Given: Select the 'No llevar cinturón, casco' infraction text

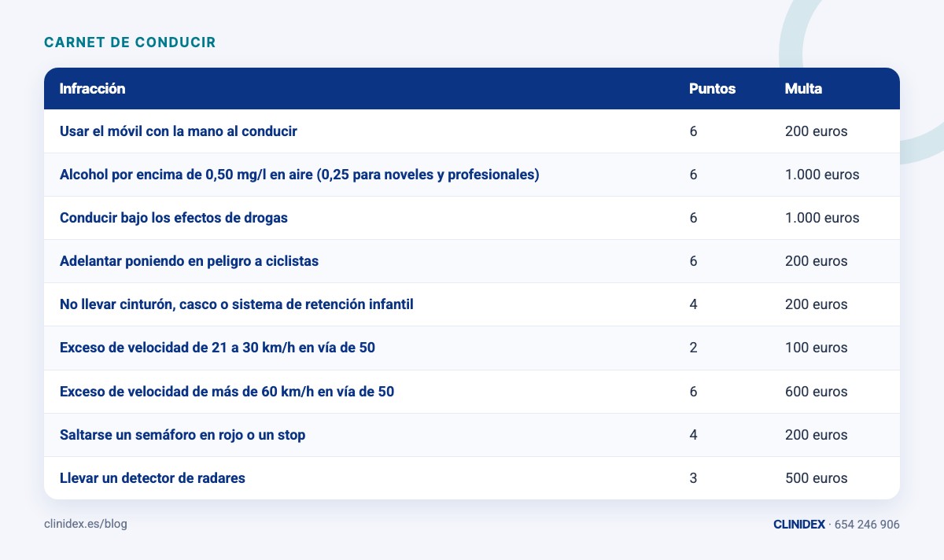Looking at the screenshot, I should click(237, 304).
